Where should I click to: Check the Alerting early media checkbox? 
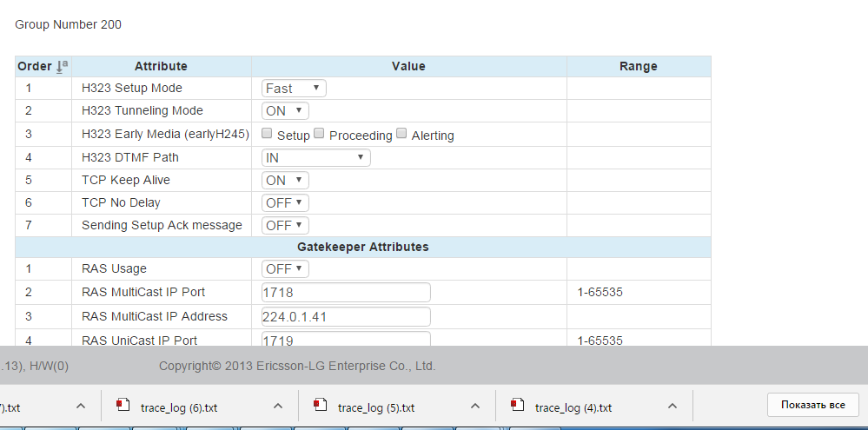[401, 134]
